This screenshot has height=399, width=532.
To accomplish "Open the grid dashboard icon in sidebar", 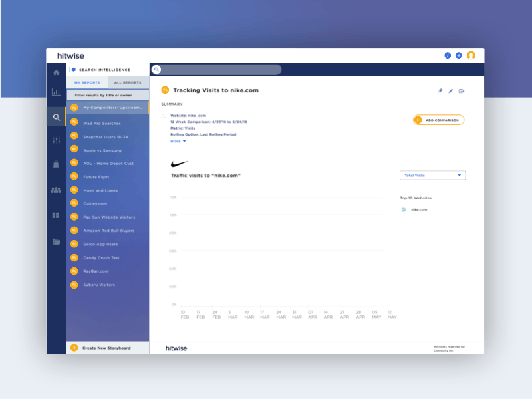I will click(x=56, y=215).
